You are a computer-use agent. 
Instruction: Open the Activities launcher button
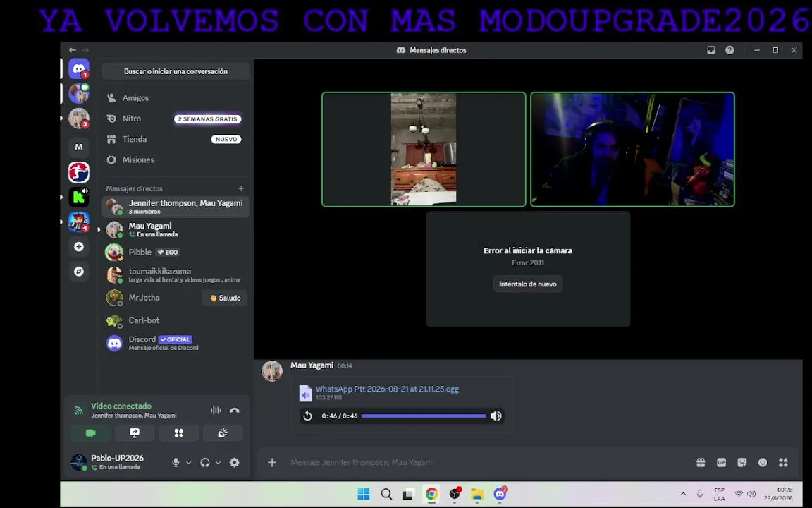click(178, 433)
